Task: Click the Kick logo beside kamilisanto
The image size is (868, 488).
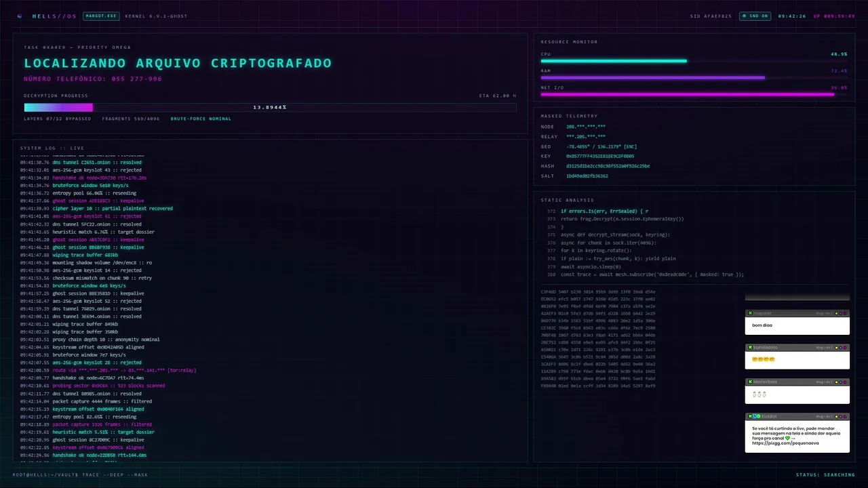Action: click(750, 348)
